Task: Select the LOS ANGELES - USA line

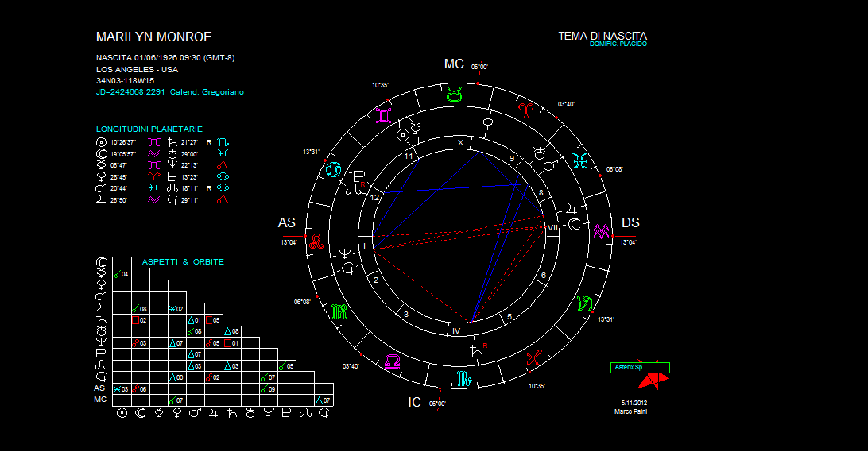Action: point(137,69)
